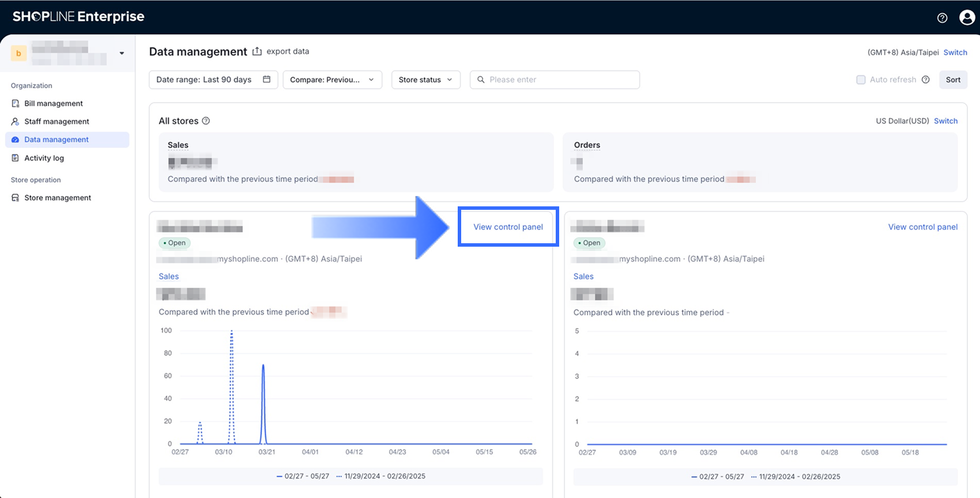Expand the organization switcher arrow
The width and height of the screenshot is (980, 498).
(122, 53)
